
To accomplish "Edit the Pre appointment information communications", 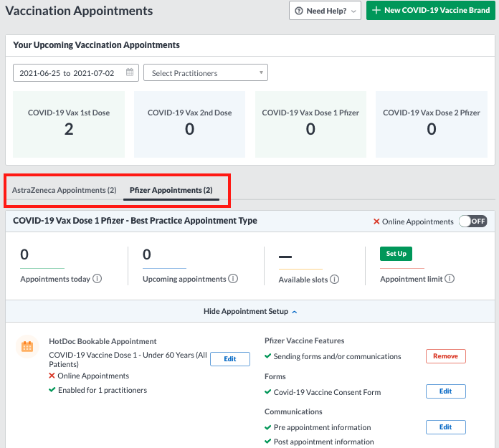I will tap(445, 427).
